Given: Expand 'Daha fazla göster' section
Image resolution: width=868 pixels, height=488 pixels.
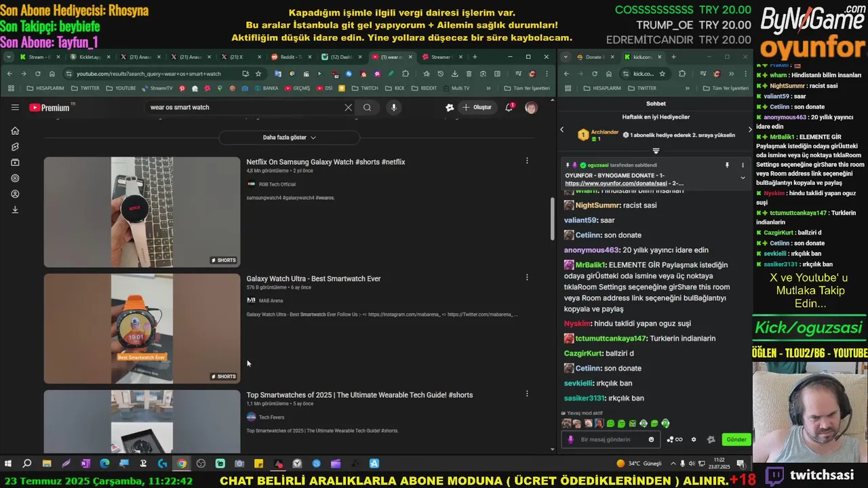Looking at the screenshot, I should click(290, 138).
